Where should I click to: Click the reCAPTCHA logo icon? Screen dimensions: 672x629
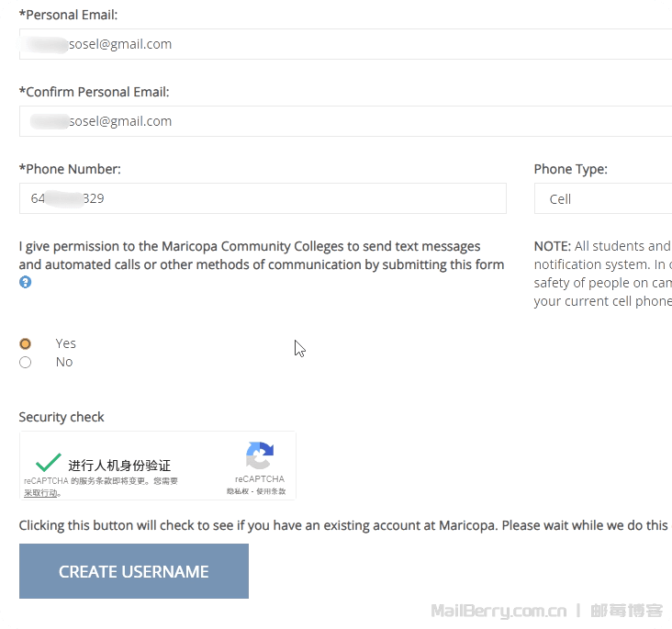(260, 456)
